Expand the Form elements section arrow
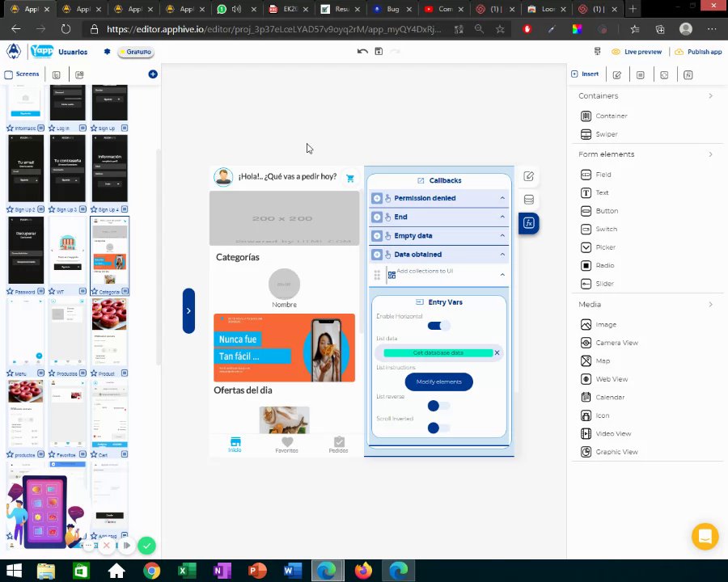 point(711,154)
